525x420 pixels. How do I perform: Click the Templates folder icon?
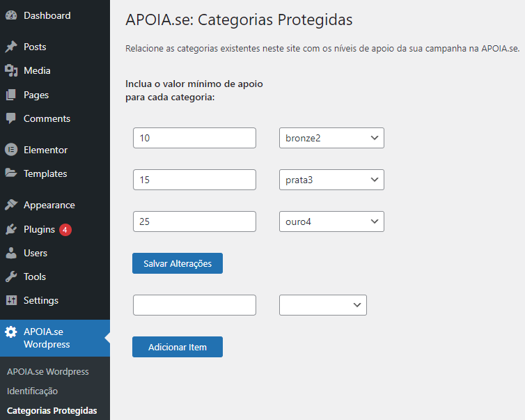pos(11,173)
